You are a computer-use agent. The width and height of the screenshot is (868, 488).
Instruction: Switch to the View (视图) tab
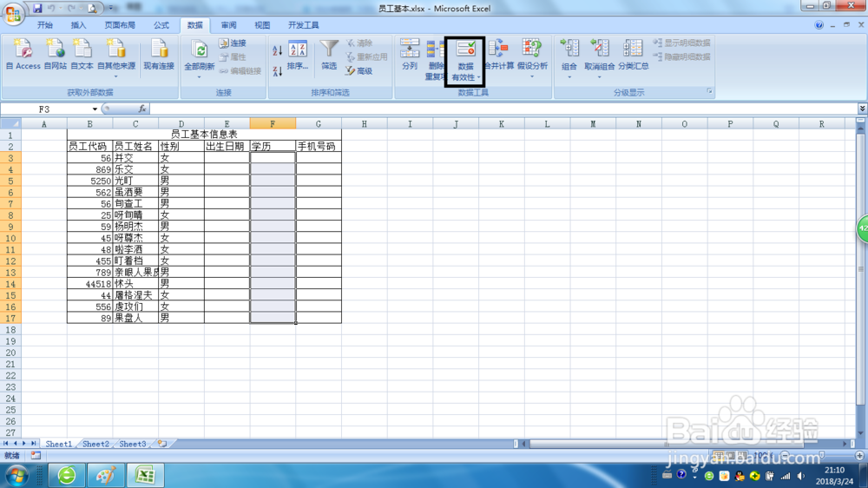click(262, 25)
